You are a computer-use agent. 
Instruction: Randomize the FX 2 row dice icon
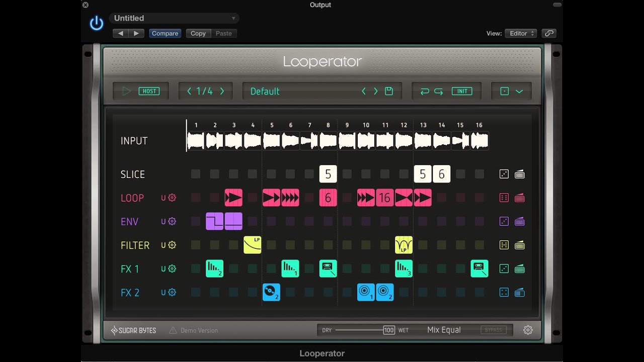[504, 292]
